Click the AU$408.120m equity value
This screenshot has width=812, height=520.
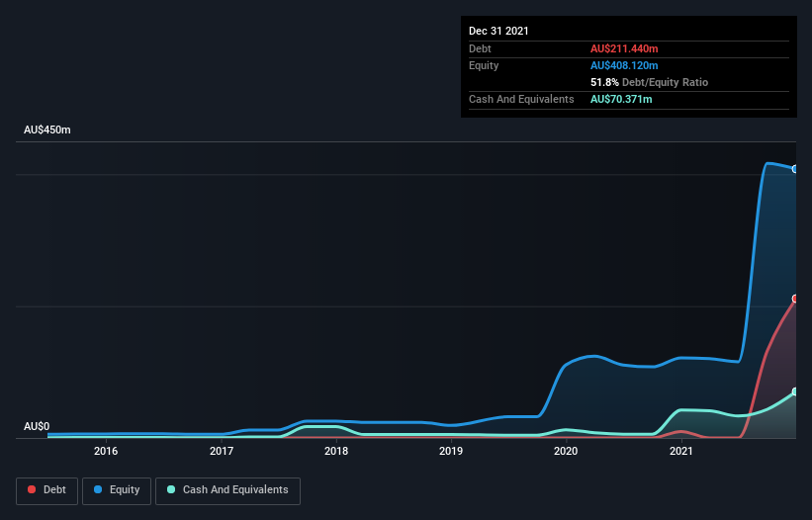point(624,65)
